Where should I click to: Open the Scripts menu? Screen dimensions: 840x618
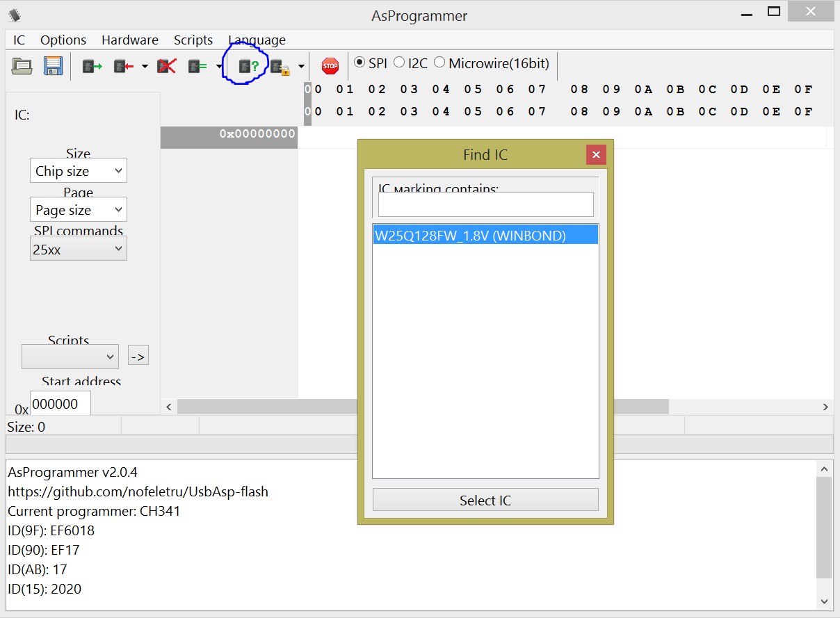(x=193, y=40)
